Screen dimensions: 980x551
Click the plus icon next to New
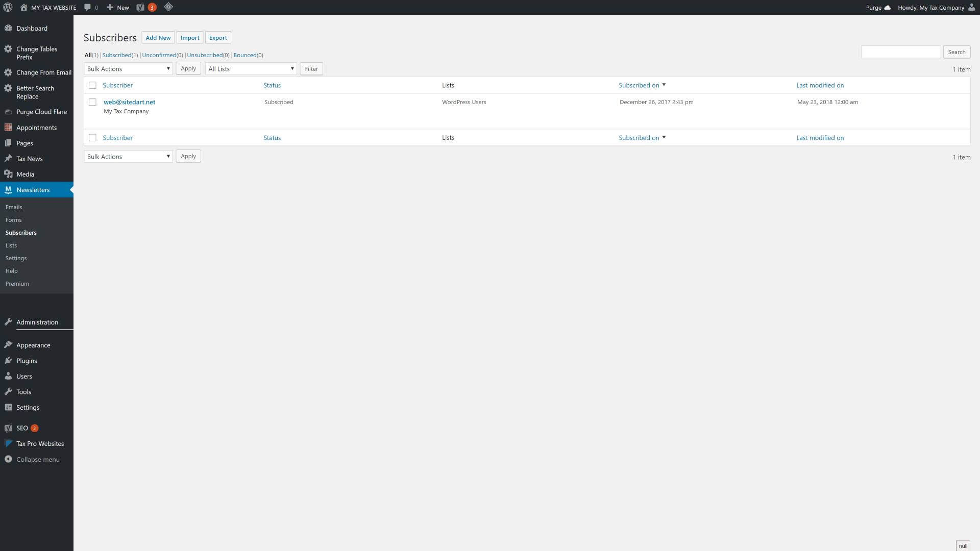point(110,7)
